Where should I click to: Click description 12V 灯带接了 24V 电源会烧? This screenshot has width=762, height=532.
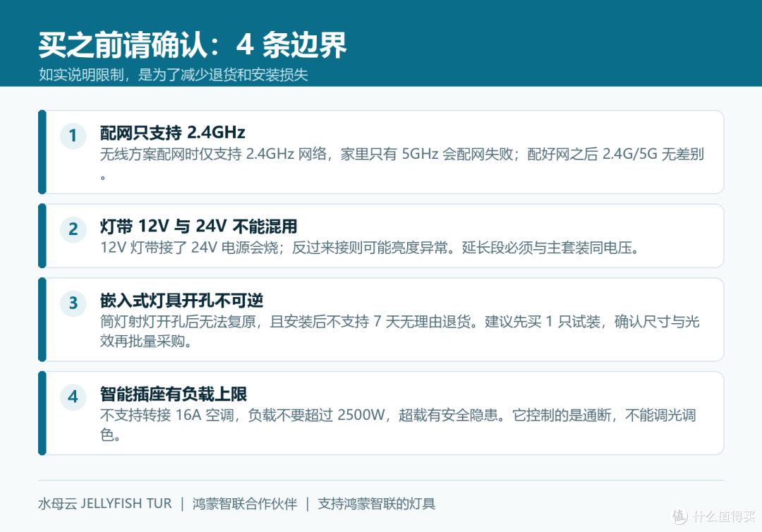click(x=369, y=248)
